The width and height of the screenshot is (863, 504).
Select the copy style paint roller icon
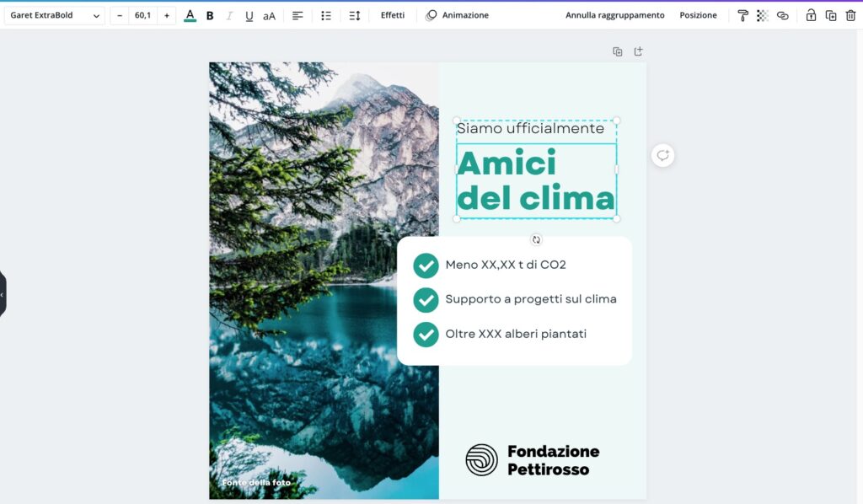click(x=743, y=16)
